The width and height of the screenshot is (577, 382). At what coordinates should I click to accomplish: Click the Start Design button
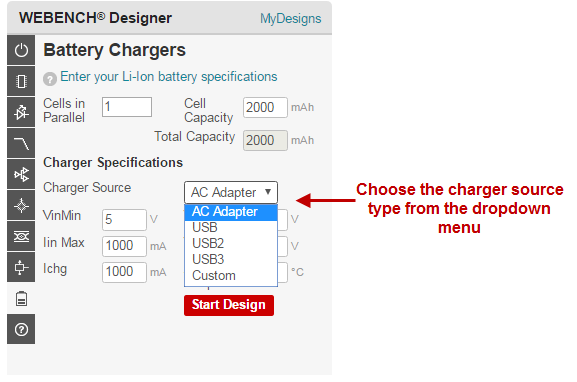(x=229, y=305)
